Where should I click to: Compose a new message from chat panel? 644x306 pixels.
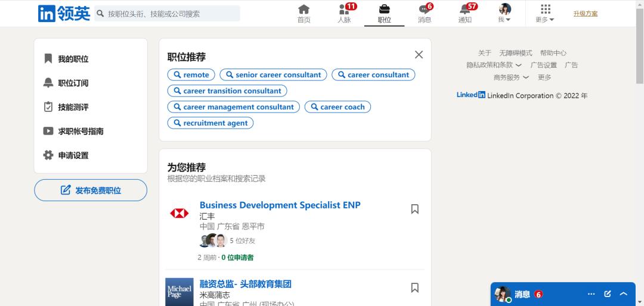click(608, 294)
